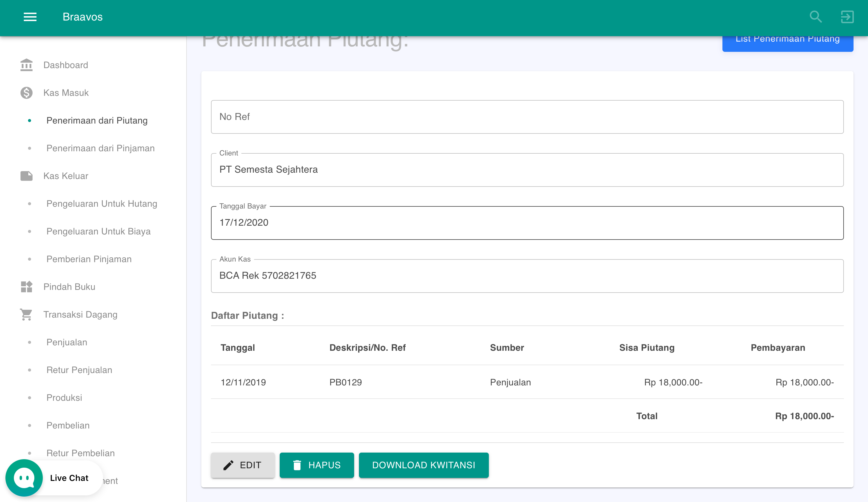Click the Transaksi Dagang cart icon
The image size is (868, 502).
26,314
